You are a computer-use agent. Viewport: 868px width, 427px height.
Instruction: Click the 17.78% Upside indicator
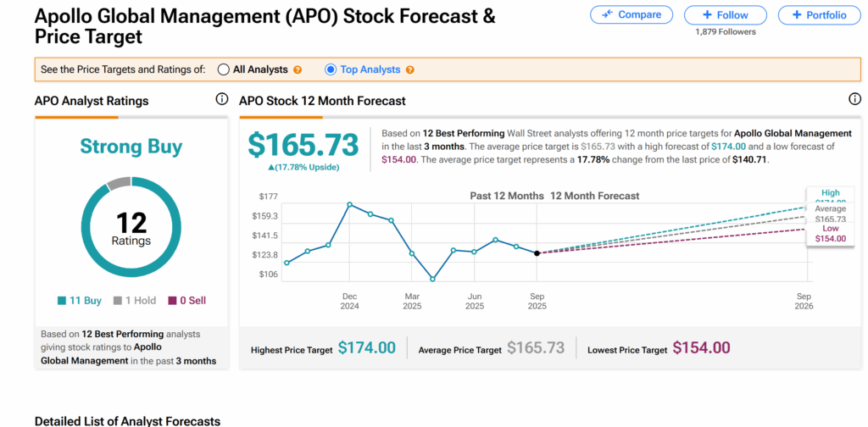point(303,168)
